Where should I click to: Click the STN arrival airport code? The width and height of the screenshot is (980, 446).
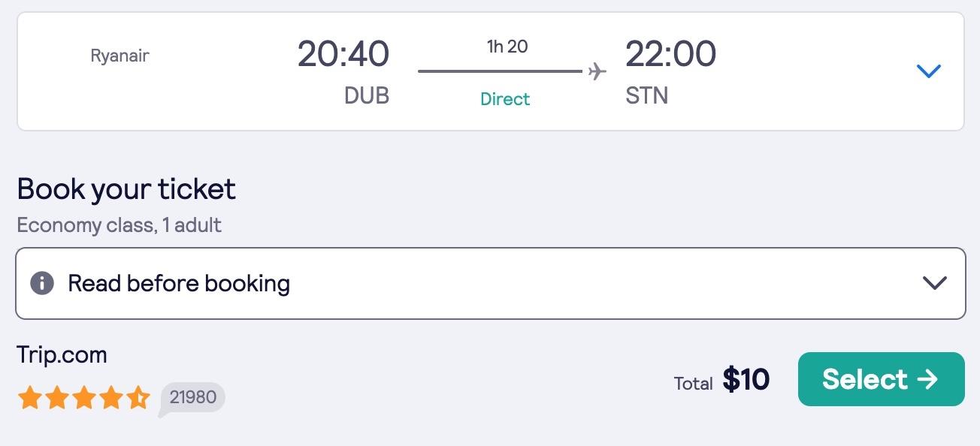click(x=646, y=96)
